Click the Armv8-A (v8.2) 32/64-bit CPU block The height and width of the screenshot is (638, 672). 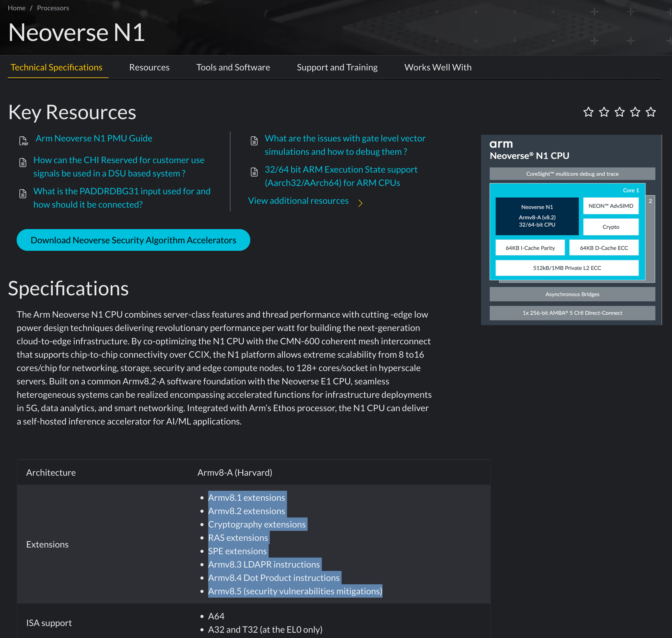point(537,216)
